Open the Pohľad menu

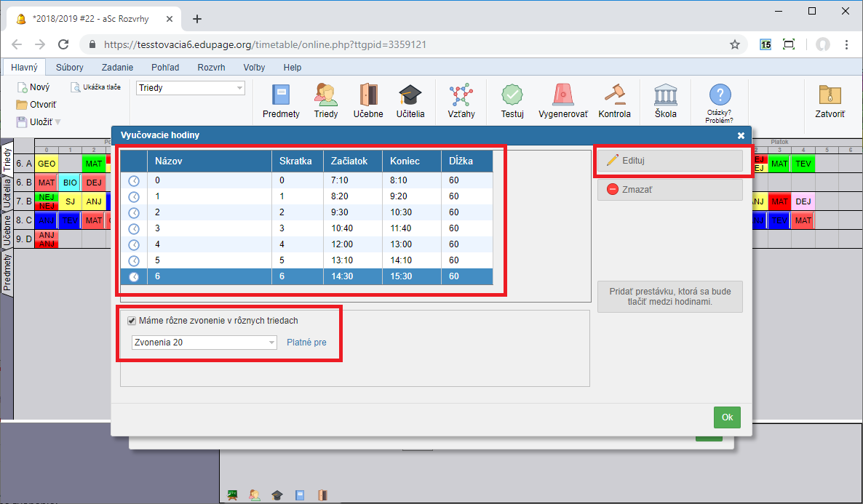click(x=165, y=67)
